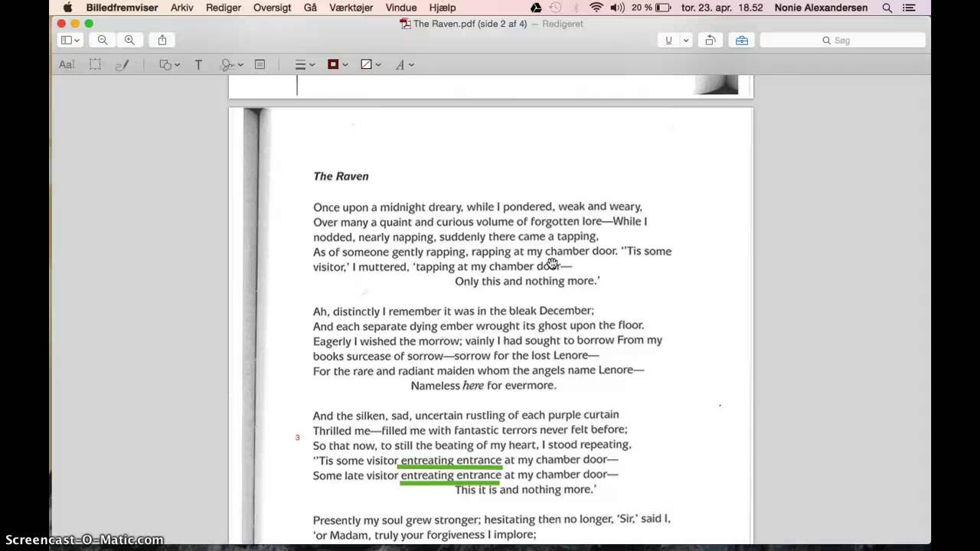This screenshot has height=551, width=980.
Task: Expand the text style dropdown arrow
Action: (x=411, y=65)
